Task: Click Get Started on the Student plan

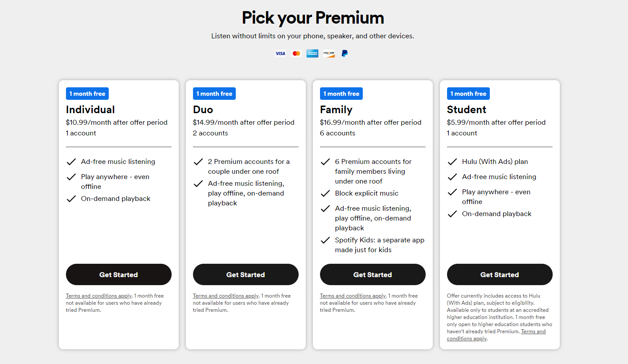Action: tap(500, 274)
